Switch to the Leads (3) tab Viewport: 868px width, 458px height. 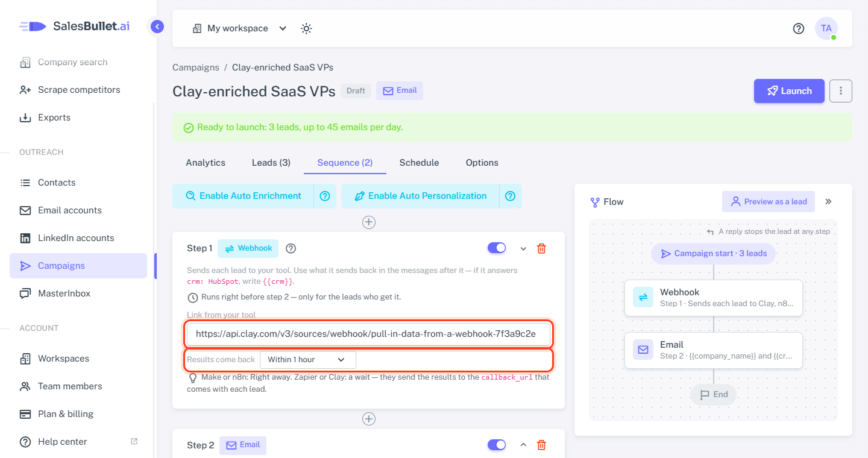pos(271,163)
